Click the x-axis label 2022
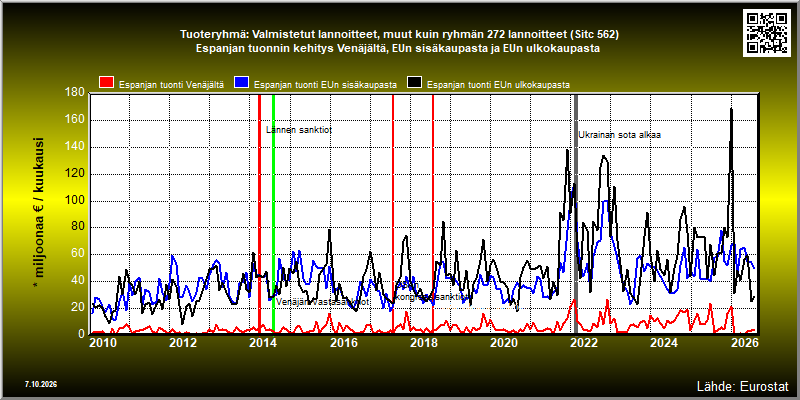Viewport: 800px width, 400px height. (x=583, y=342)
